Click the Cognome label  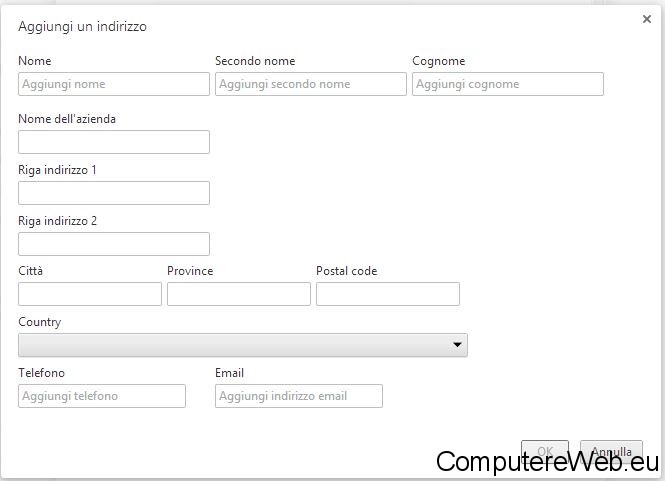pos(439,61)
